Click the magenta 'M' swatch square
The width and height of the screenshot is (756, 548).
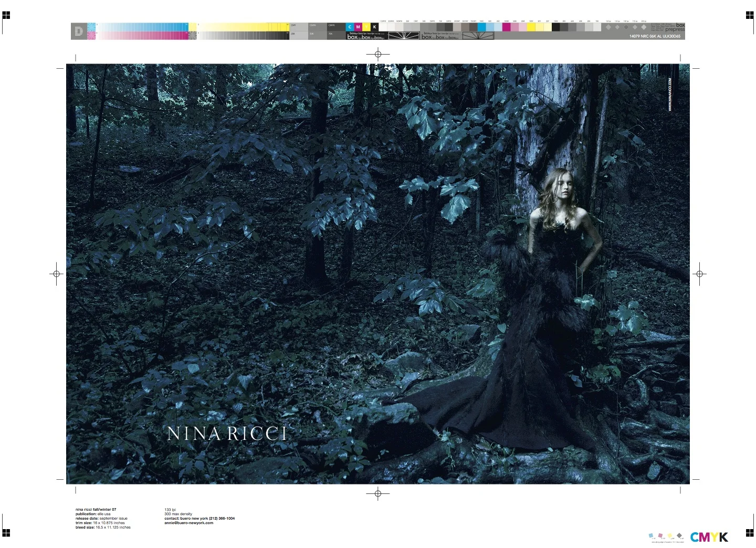(358, 27)
